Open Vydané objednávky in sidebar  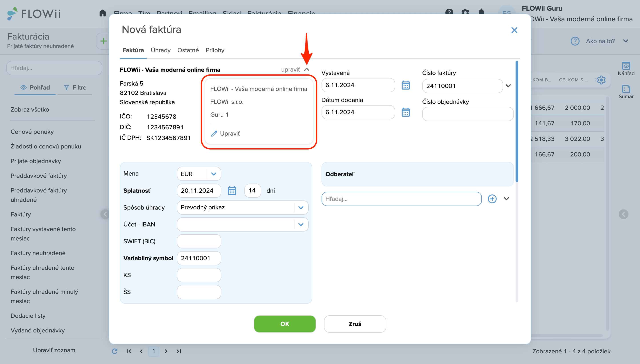click(x=38, y=330)
